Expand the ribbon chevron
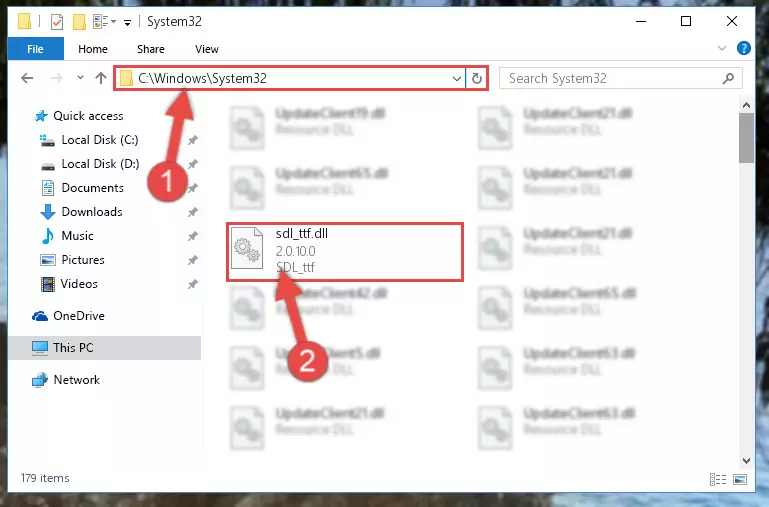The image size is (769, 507). pos(722,48)
